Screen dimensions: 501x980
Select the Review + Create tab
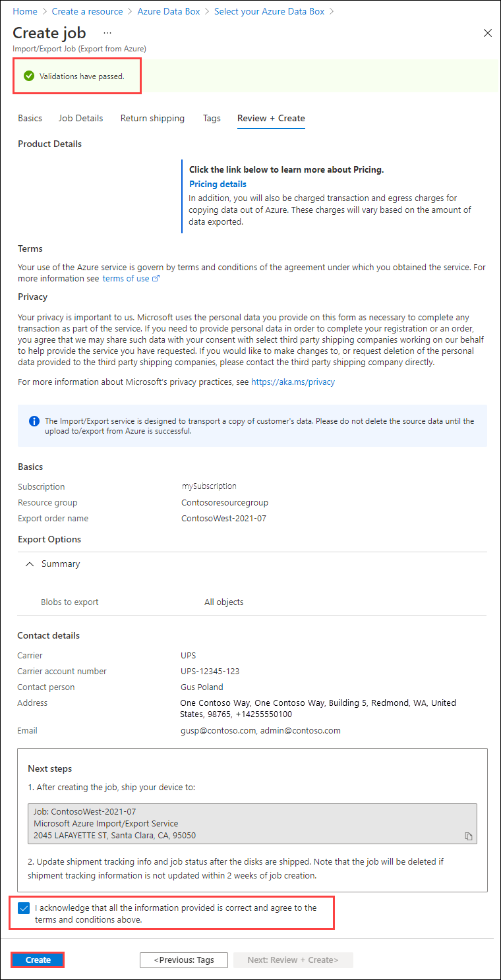270,118
